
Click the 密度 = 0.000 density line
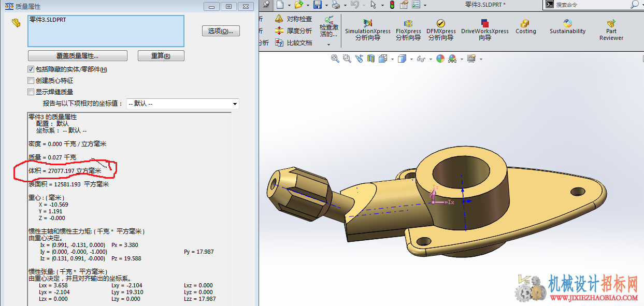[67, 144]
